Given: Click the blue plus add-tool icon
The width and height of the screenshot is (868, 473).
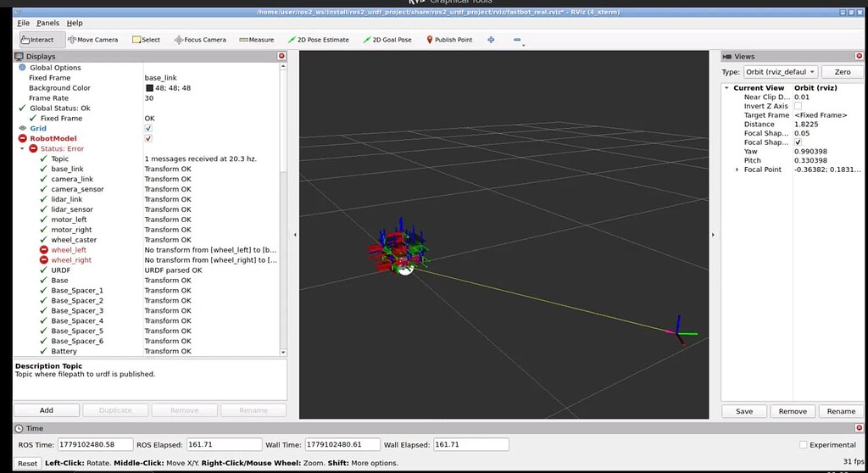Looking at the screenshot, I should click(491, 40).
